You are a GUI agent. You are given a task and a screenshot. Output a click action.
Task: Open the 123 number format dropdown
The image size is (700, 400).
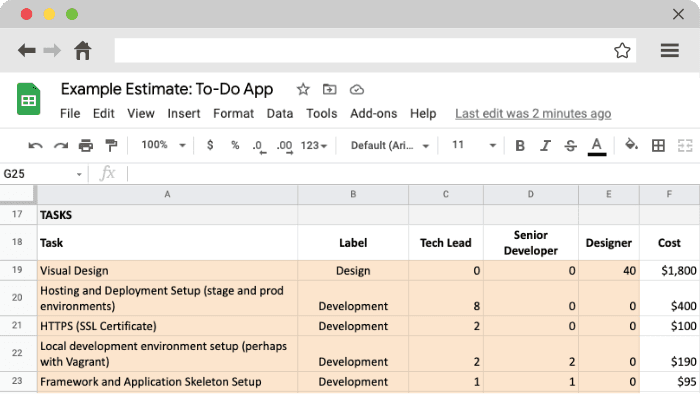coord(314,146)
